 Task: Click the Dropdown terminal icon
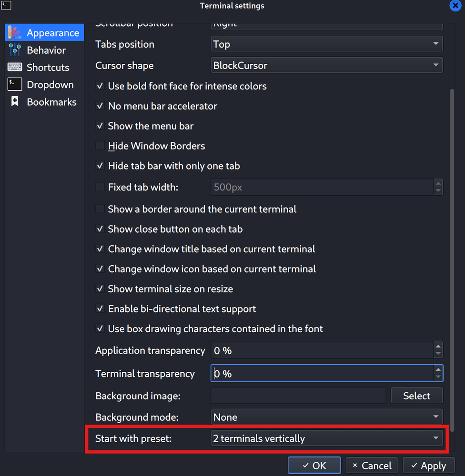[x=15, y=84]
